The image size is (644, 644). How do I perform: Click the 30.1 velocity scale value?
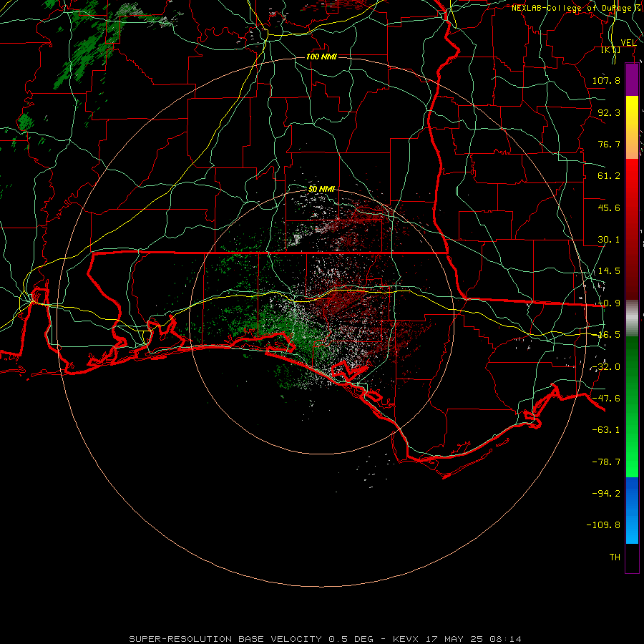click(609, 240)
